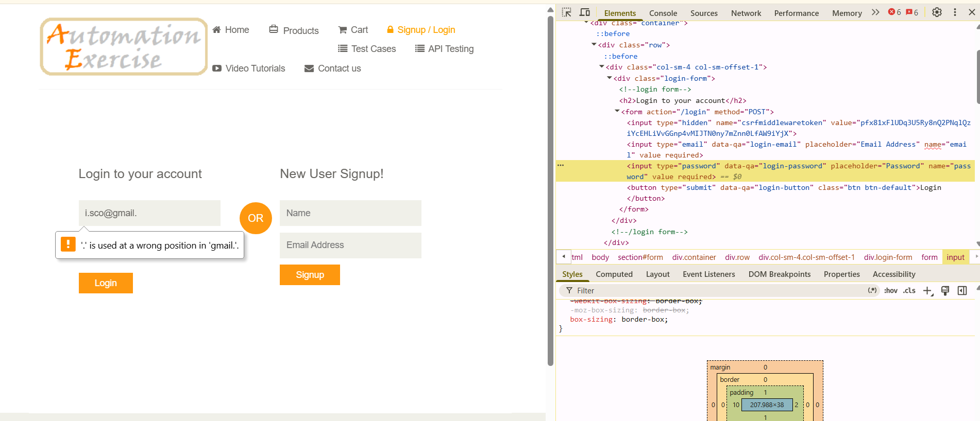Switch to the Sources tab
Image resolution: width=980 pixels, height=421 pixels.
tap(704, 13)
